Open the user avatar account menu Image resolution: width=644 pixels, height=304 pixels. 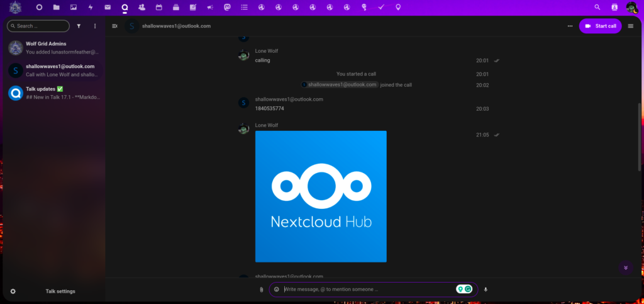tap(631, 7)
